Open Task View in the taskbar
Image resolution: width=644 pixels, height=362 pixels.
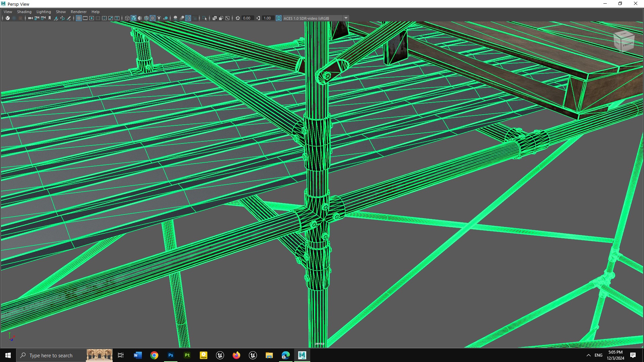[x=121, y=355]
